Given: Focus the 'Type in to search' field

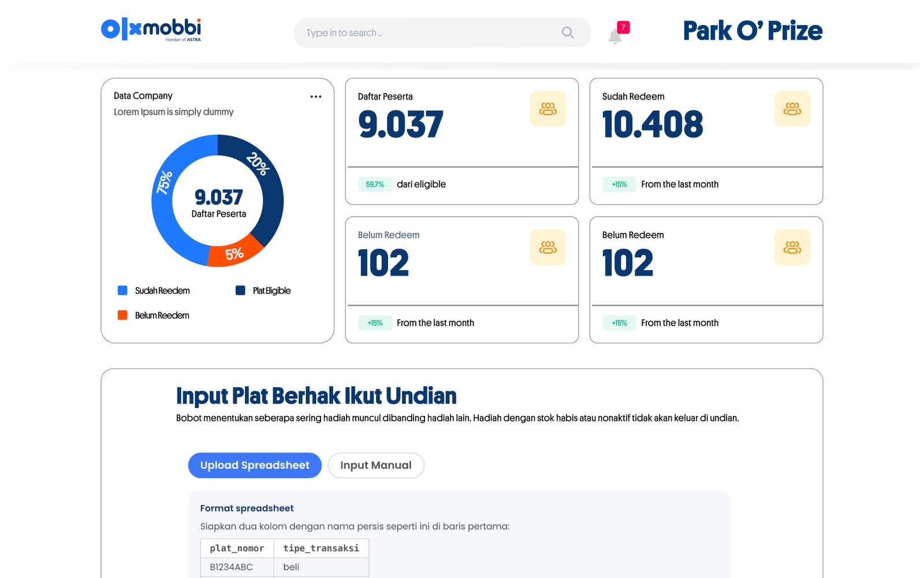Looking at the screenshot, I should pos(442,32).
